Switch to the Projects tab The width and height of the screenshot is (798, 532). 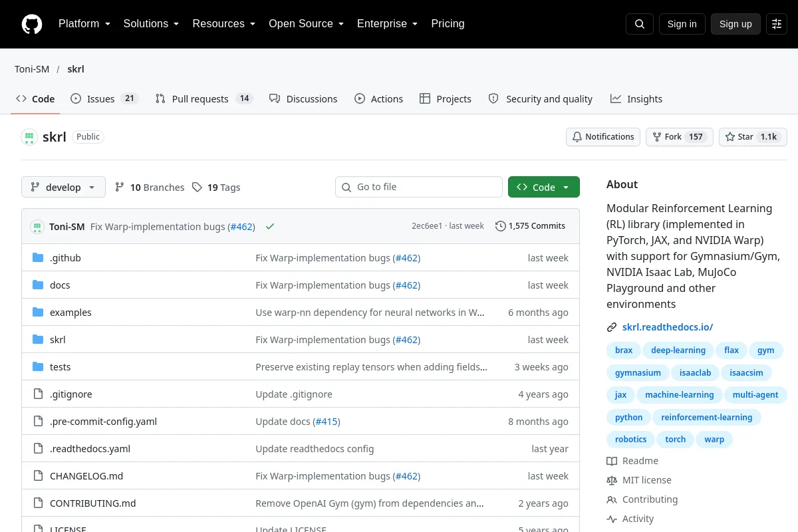coord(446,98)
